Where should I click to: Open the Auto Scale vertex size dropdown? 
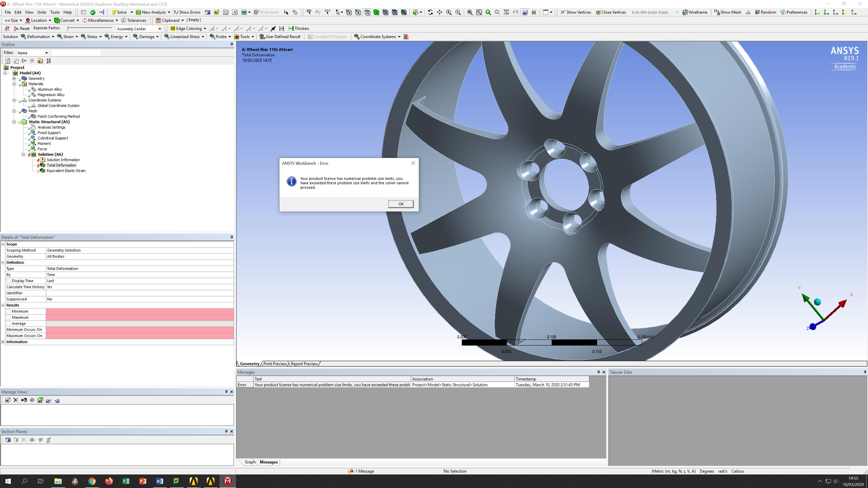coord(655,12)
